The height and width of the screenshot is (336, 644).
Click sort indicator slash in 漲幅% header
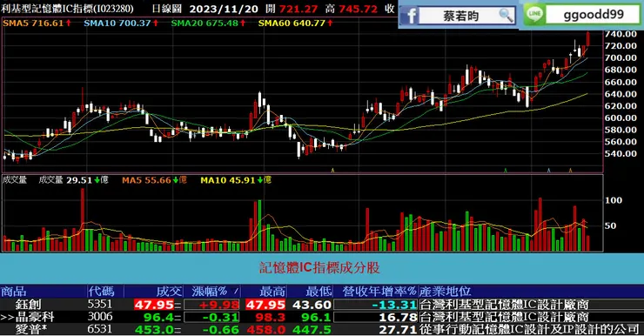click(236, 292)
